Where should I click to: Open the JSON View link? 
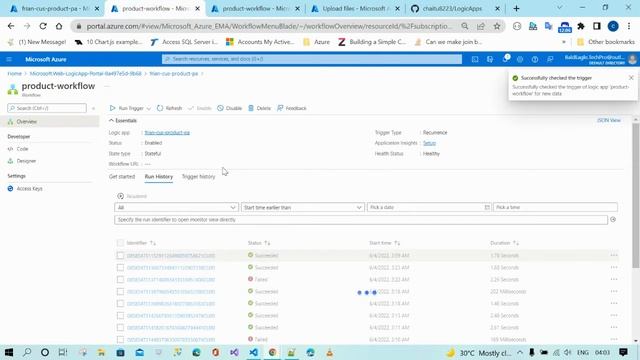pos(609,120)
